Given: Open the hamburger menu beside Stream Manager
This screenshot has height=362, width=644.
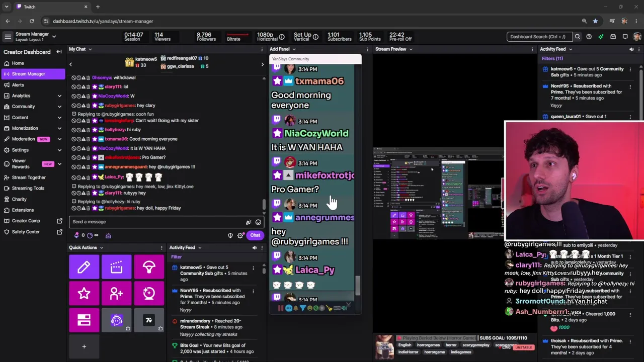Looking at the screenshot, I should [x=8, y=37].
